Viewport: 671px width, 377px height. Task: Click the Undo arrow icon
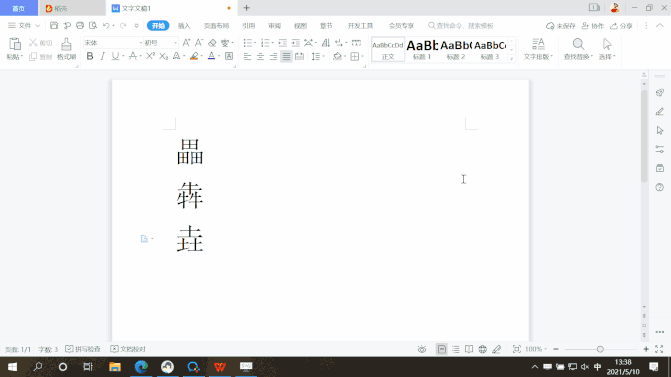pyautogui.click(x=106, y=26)
